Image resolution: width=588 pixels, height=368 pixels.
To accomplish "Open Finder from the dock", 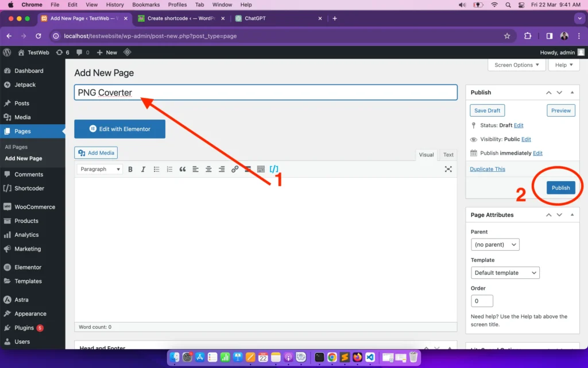I will point(175,357).
